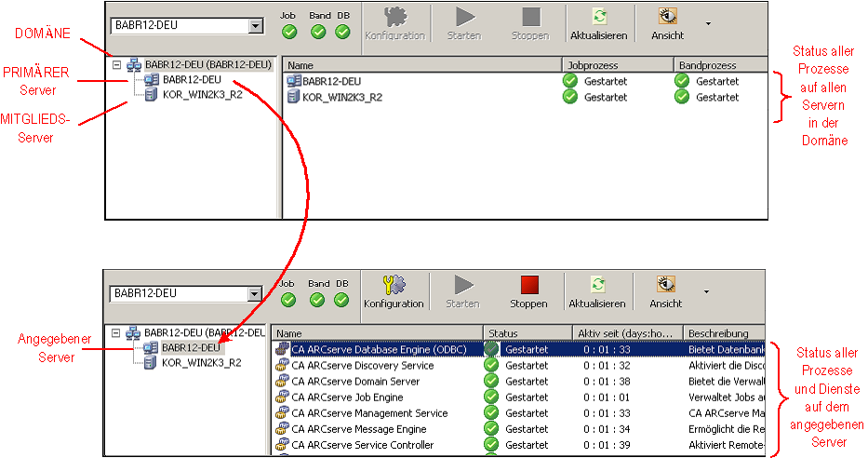Collapse BABR12-DEU domain node in upper tree
The image size is (868, 458).
click(x=116, y=65)
